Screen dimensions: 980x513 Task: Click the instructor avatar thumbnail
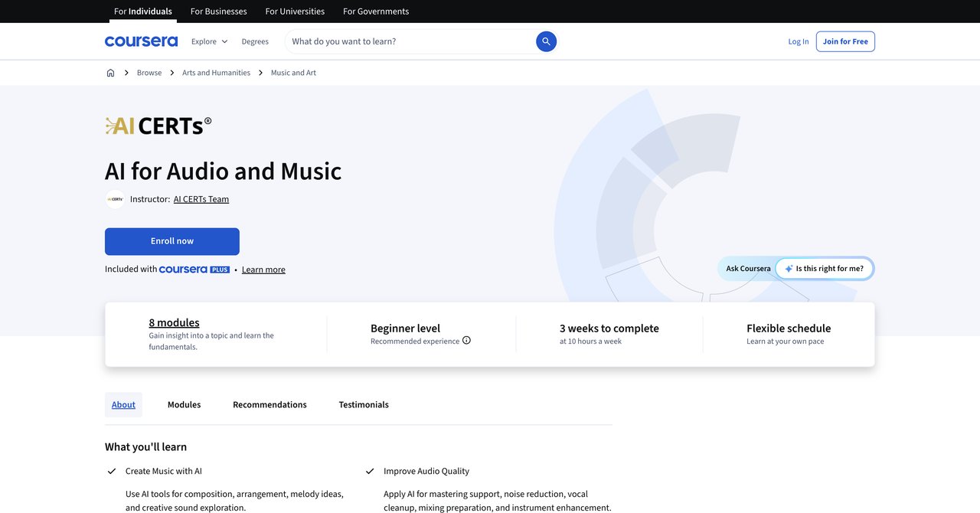115,199
